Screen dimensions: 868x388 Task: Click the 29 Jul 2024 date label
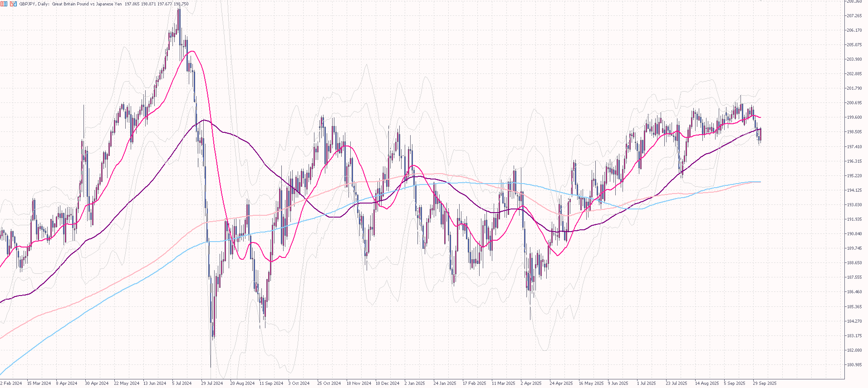212,383
